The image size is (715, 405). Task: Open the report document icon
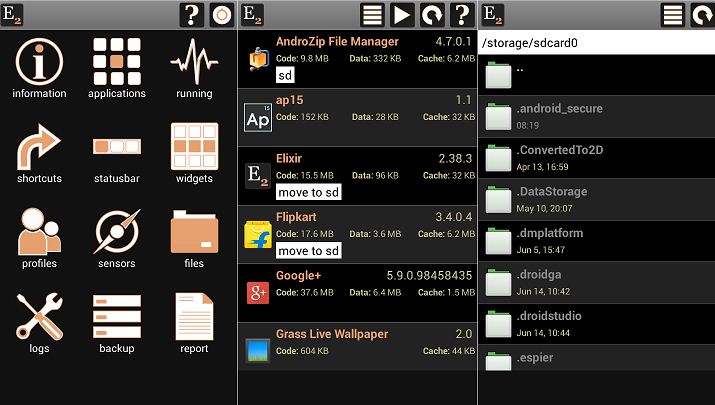tap(194, 317)
